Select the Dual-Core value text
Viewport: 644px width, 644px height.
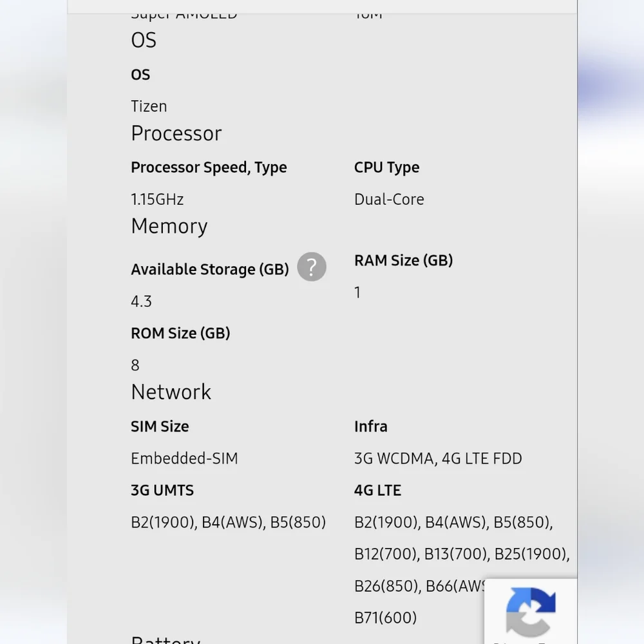click(389, 200)
